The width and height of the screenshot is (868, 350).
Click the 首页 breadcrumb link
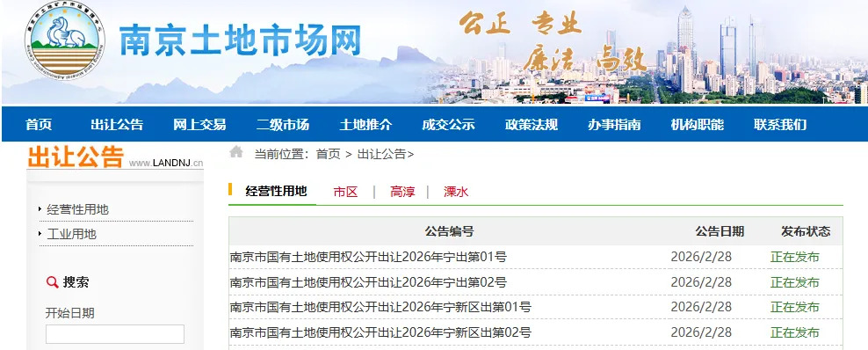[x=329, y=155]
